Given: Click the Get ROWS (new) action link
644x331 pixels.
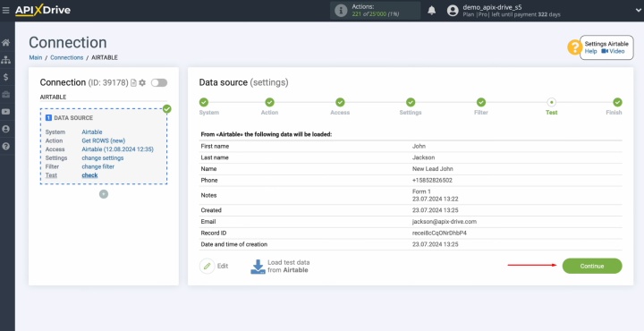Looking at the screenshot, I should (x=104, y=140).
